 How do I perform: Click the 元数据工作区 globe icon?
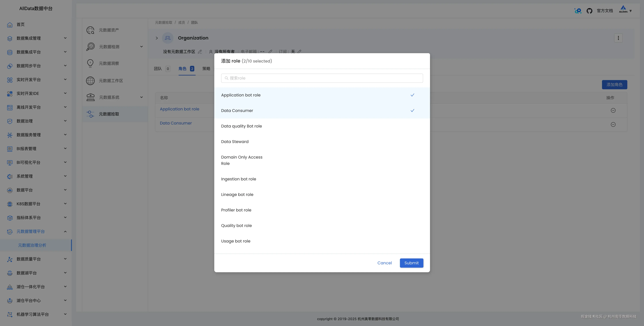tap(90, 81)
